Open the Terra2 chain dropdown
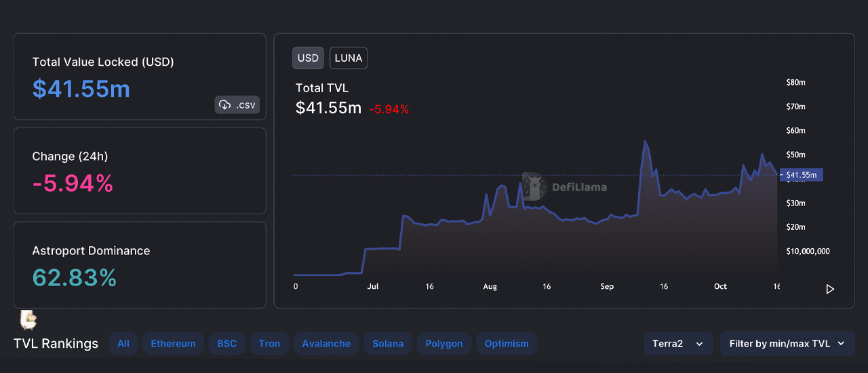This screenshot has height=373, width=868. pos(677,344)
